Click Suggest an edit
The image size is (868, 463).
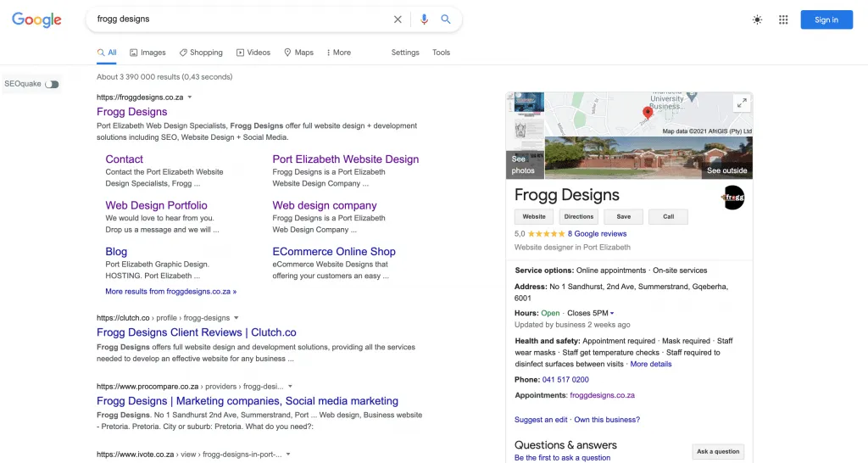click(541, 419)
